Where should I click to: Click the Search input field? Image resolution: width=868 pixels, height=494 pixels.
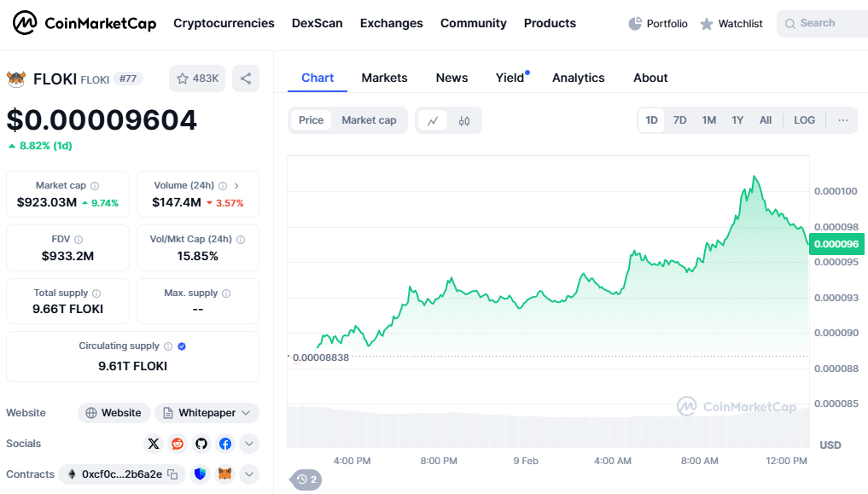pos(826,24)
